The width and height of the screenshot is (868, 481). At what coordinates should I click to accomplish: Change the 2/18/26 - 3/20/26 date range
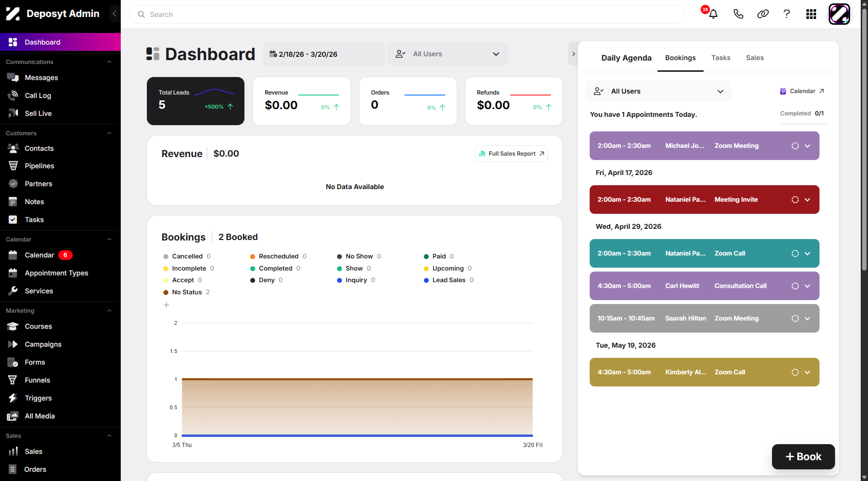click(x=323, y=54)
